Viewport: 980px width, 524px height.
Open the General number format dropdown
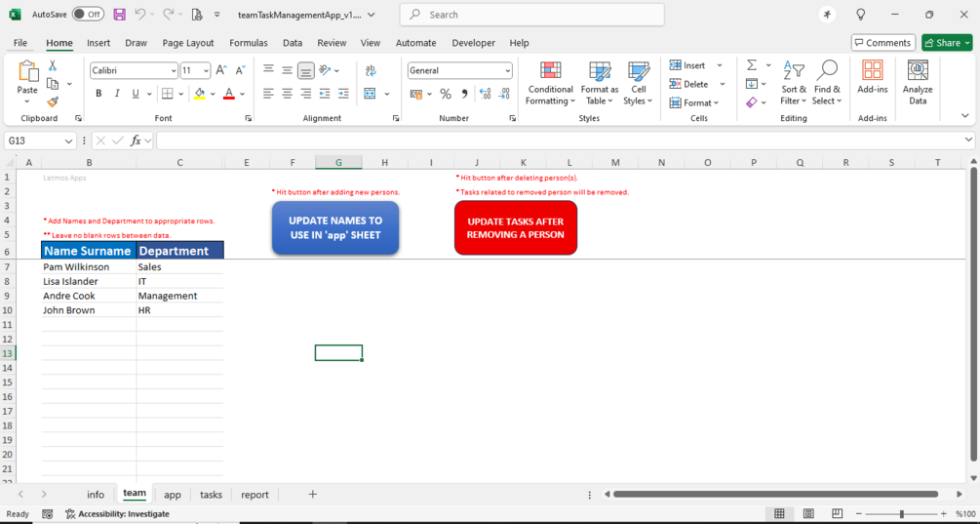coord(507,70)
